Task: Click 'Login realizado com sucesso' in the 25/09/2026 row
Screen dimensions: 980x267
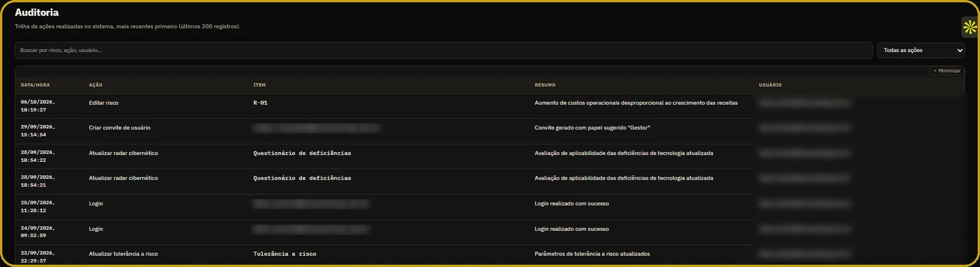Action: (571, 204)
